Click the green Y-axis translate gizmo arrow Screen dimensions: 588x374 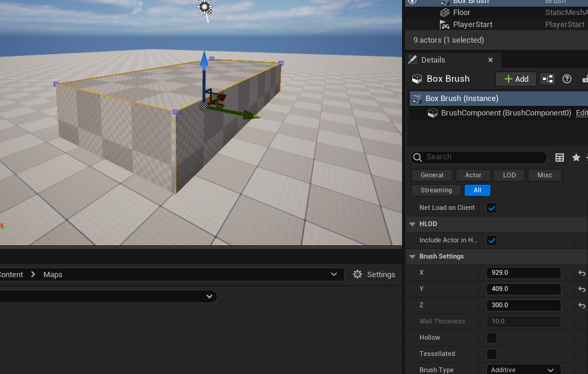tap(250, 115)
